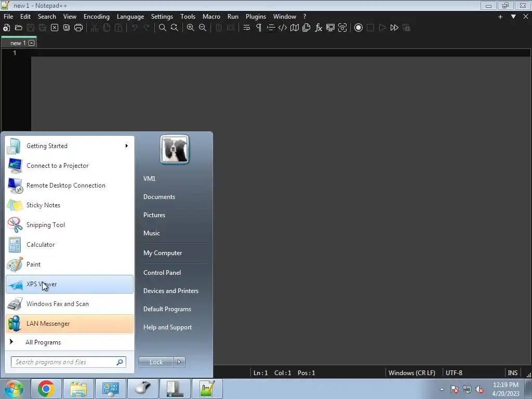
Task: Click the Search programs and files box
Action: (69, 362)
